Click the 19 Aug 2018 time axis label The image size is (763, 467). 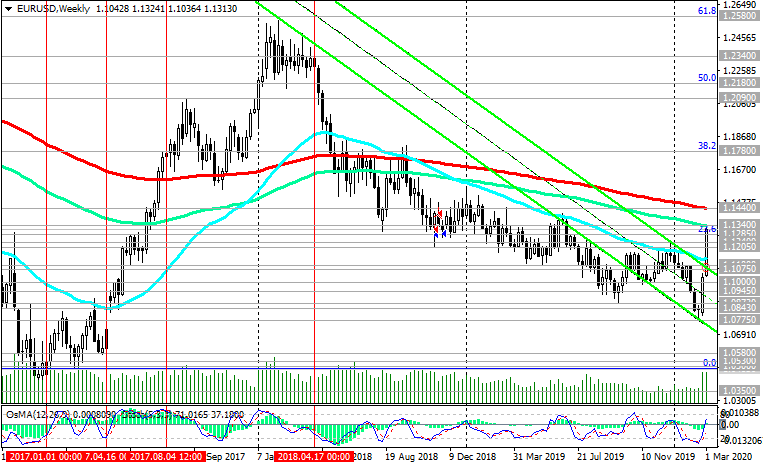(x=412, y=457)
